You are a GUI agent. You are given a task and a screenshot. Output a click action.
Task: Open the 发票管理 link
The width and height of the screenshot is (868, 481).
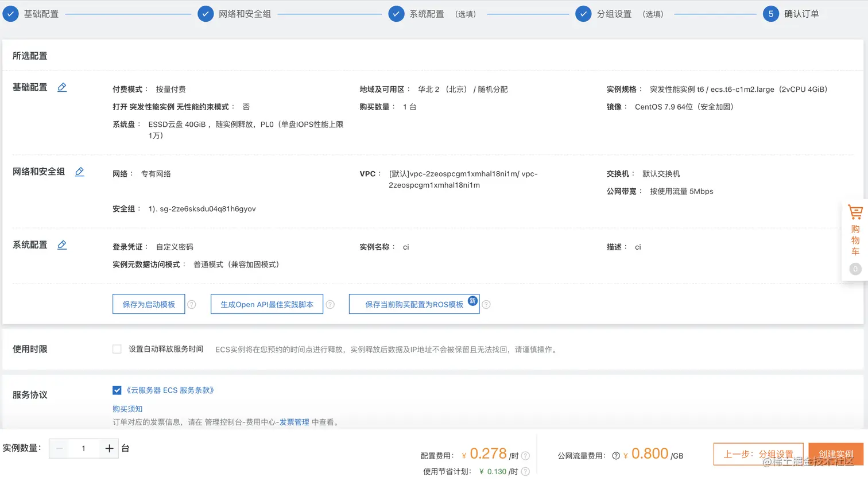(295, 422)
